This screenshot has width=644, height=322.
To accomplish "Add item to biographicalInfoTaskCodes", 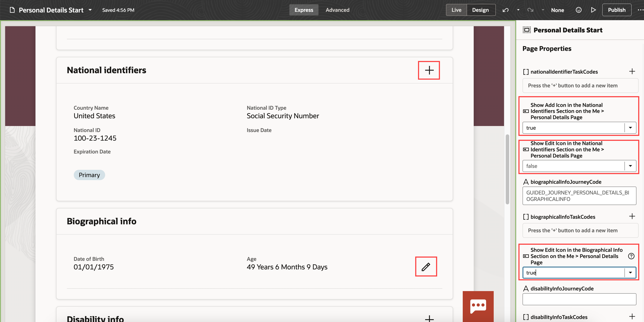I will 632,216.
